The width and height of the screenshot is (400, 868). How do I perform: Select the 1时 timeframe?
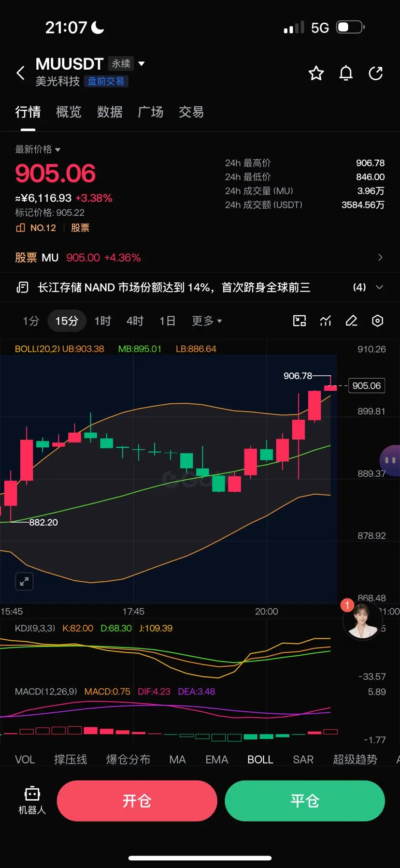pos(103,321)
